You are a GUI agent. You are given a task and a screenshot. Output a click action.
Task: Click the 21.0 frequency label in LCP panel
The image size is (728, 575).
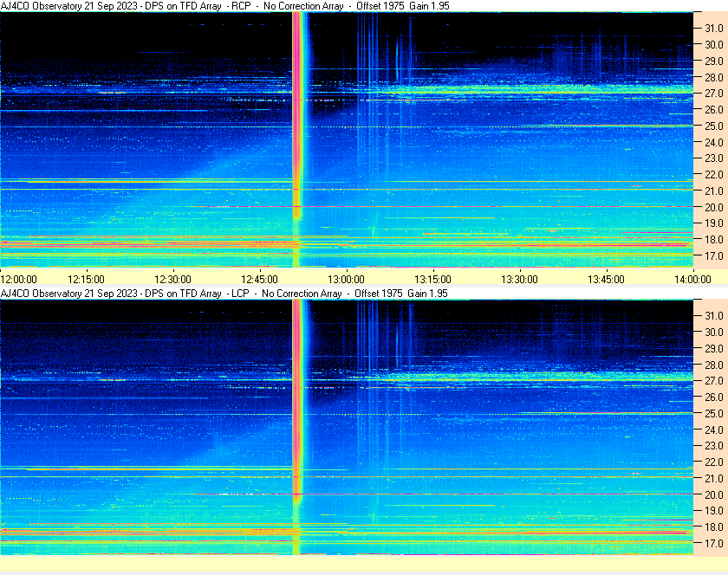(714, 478)
